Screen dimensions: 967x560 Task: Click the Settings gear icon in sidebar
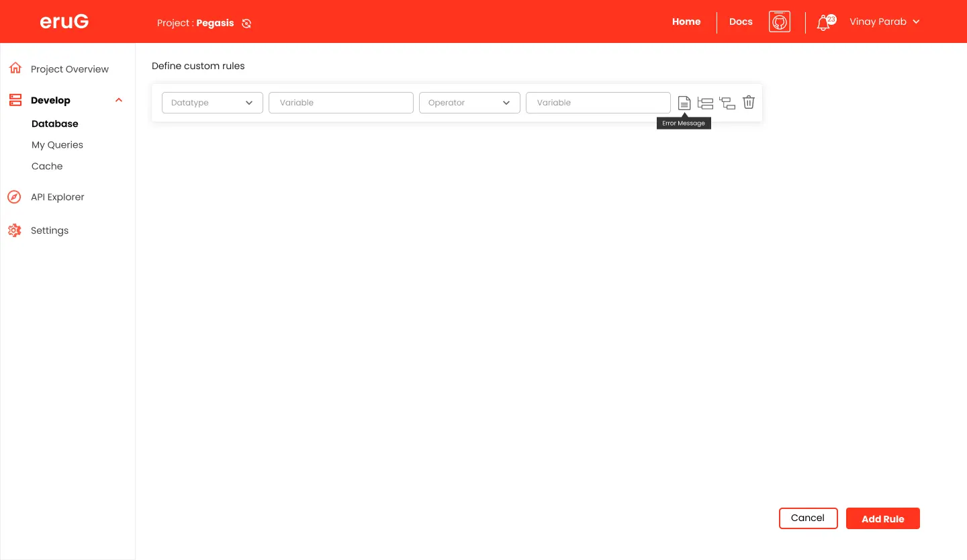coord(14,230)
